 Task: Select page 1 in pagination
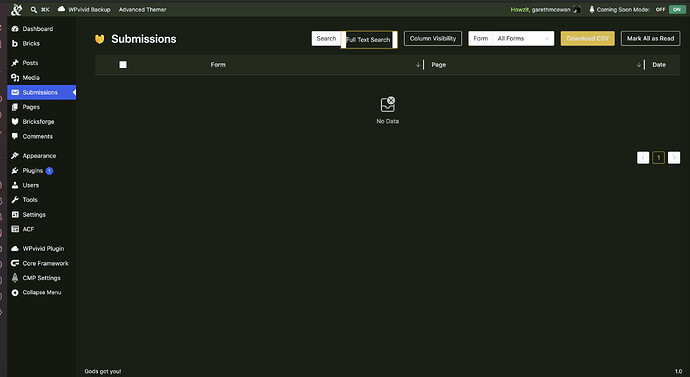pyautogui.click(x=658, y=157)
